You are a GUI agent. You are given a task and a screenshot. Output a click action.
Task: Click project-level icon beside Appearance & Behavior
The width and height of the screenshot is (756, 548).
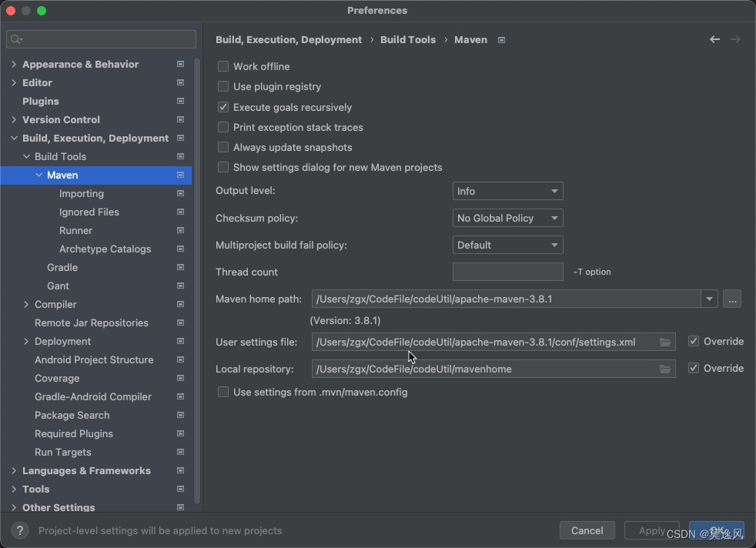(x=180, y=64)
